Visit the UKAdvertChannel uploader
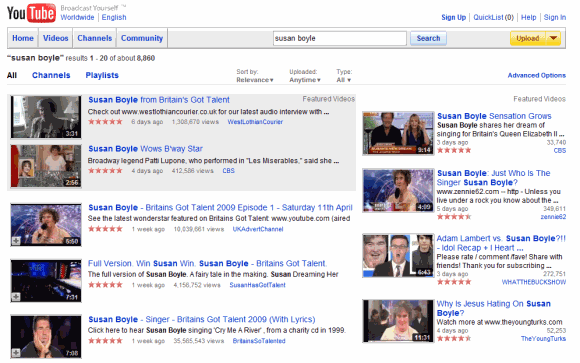 258,229
